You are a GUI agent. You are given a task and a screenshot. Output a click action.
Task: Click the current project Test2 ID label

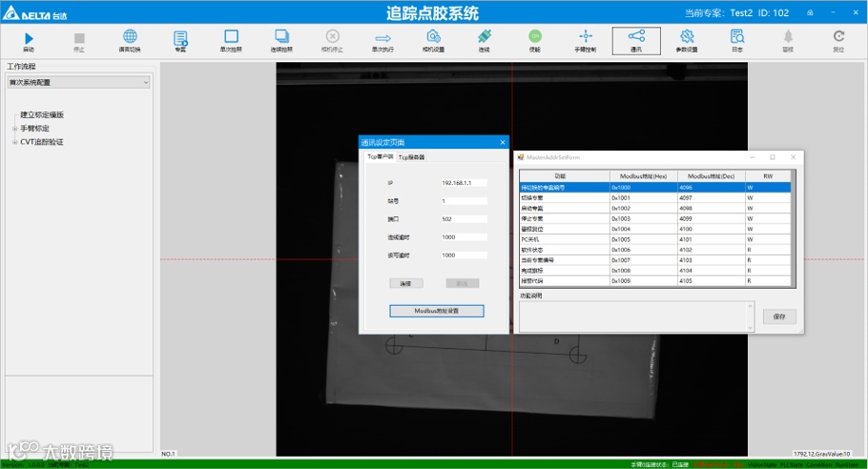click(x=736, y=12)
